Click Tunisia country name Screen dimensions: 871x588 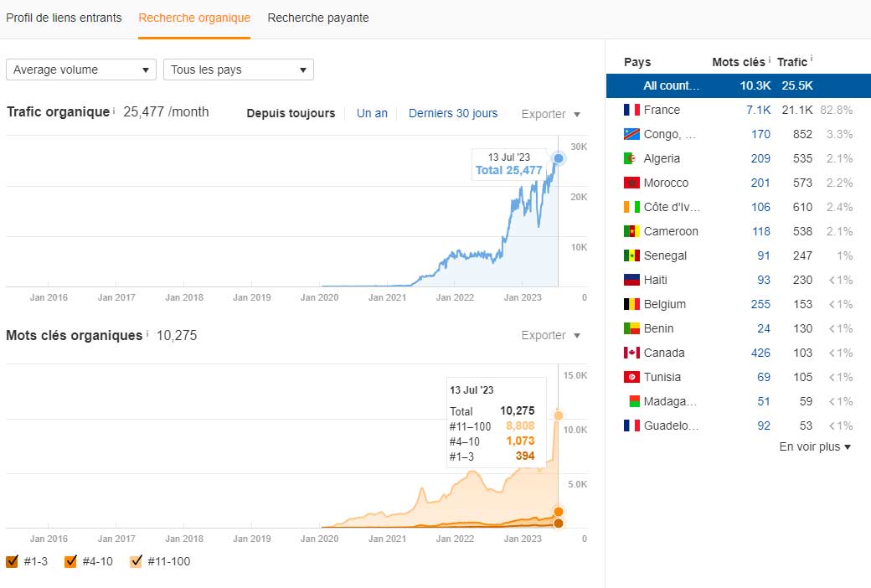pos(662,378)
